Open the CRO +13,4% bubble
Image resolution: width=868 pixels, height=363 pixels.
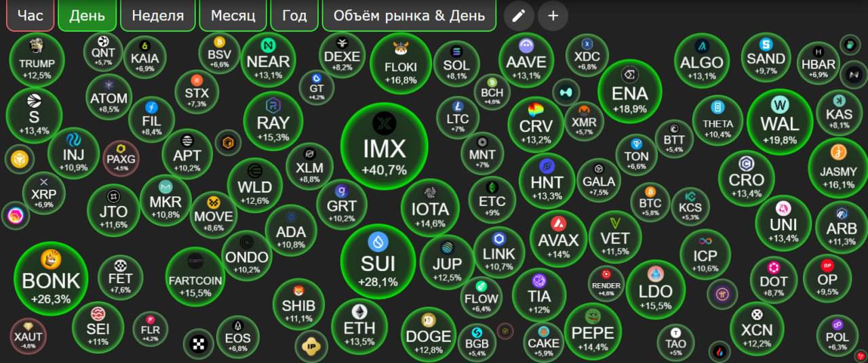(747, 178)
